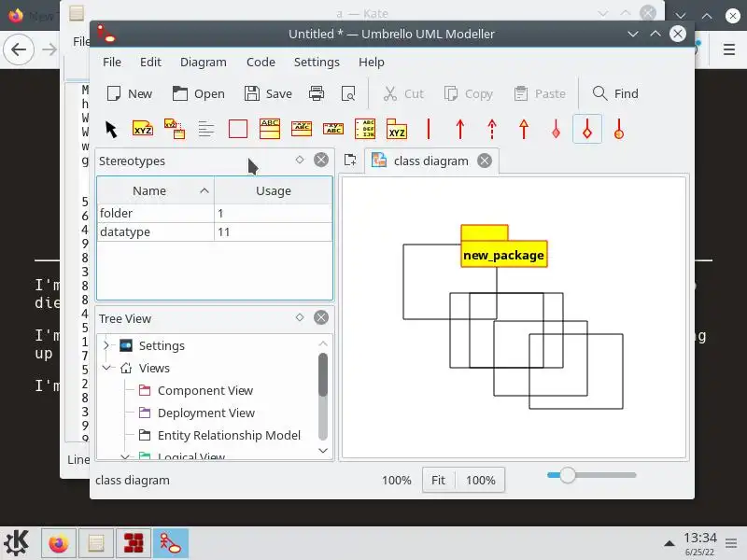Close the class diagram tab
Viewport: 747px width, 560px height.
click(x=485, y=161)
